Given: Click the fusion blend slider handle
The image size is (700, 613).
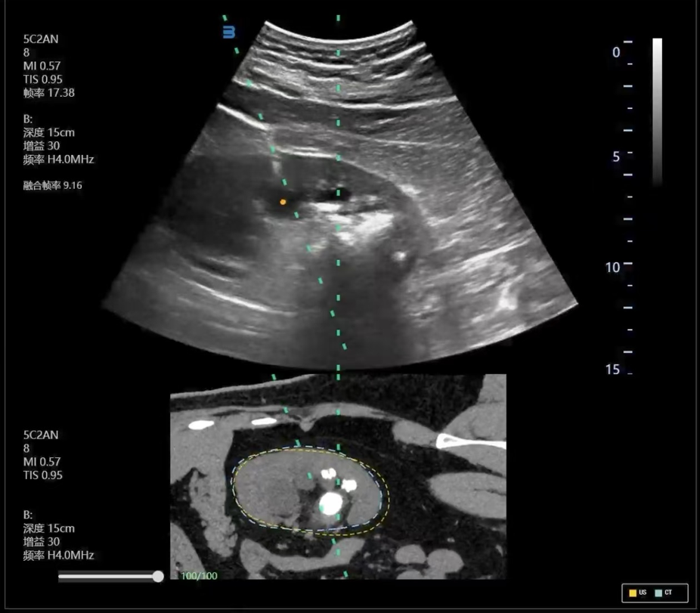Looking at the screenshot, I should tap(157, 577).
